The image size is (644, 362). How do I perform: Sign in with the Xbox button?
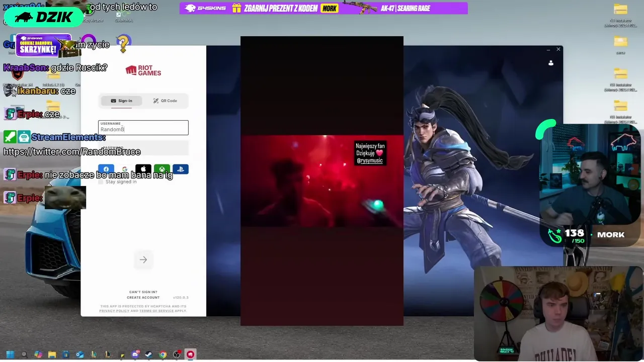coord(162,169)
